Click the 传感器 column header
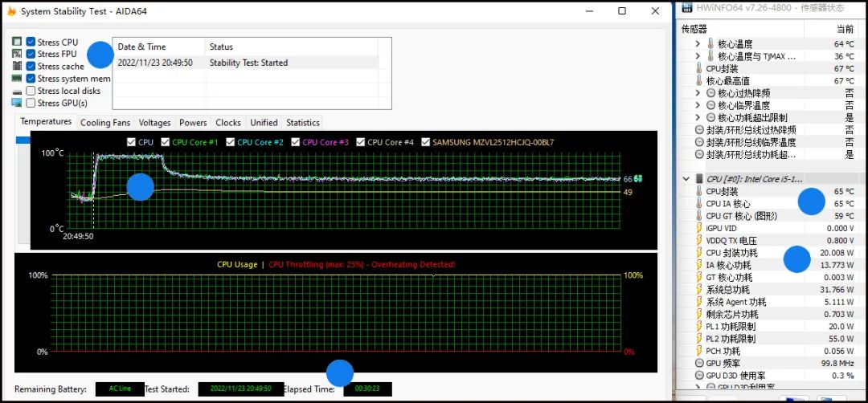Viewport: 868px width, 403px height. [x=694, y=29]
